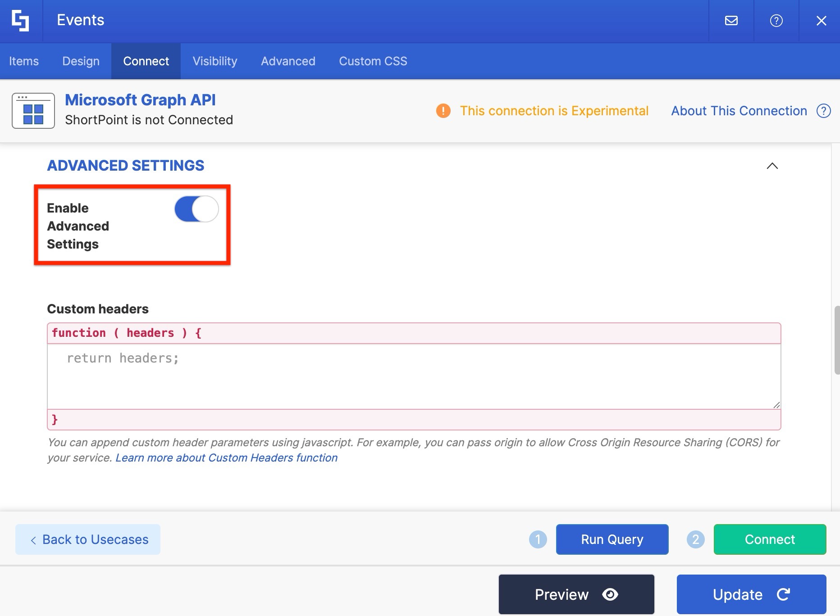Click the Events title text

click(x=81, y=20)
